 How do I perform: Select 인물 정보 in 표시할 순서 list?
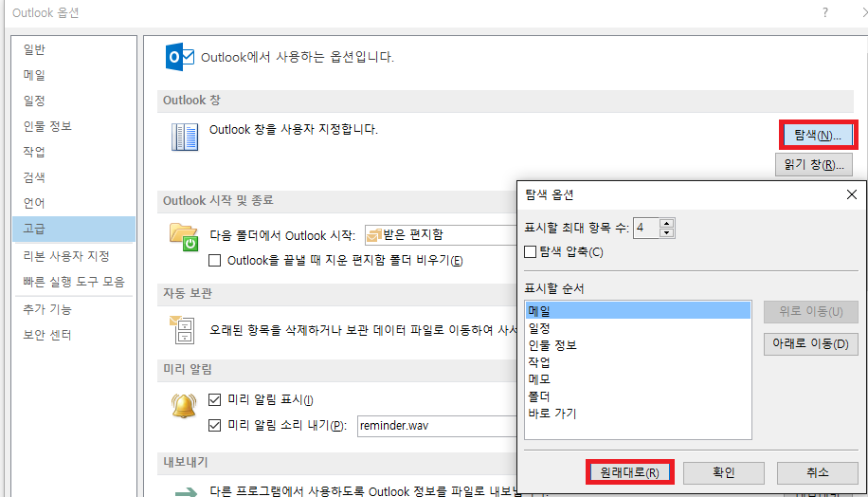click(x=638, y=345)
